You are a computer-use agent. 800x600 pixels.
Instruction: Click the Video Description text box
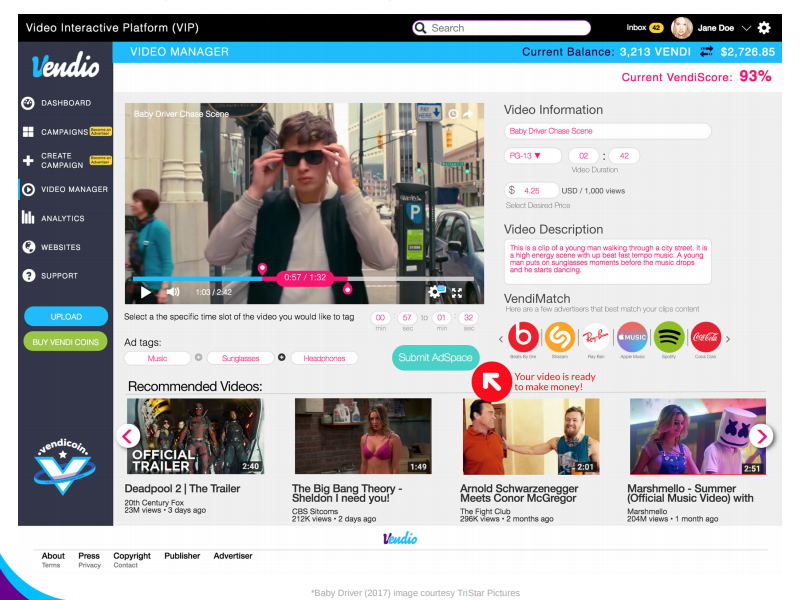pos(607,261)
